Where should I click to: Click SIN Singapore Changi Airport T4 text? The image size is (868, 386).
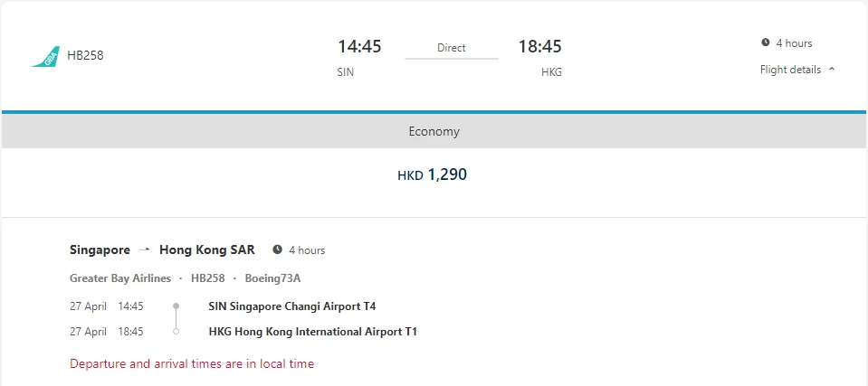292,306
